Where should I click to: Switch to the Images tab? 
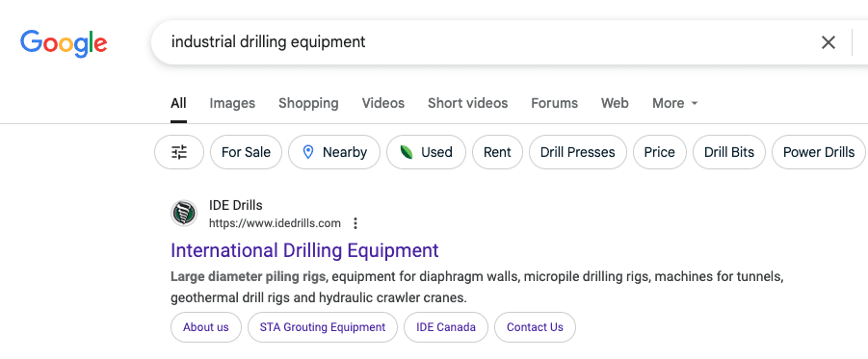point(232,103)
